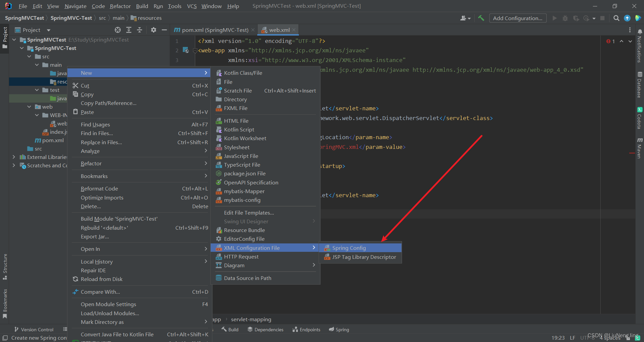644x342 pixels.
Task: Go to next highlighted error arrow
Action: coord(630,41)
